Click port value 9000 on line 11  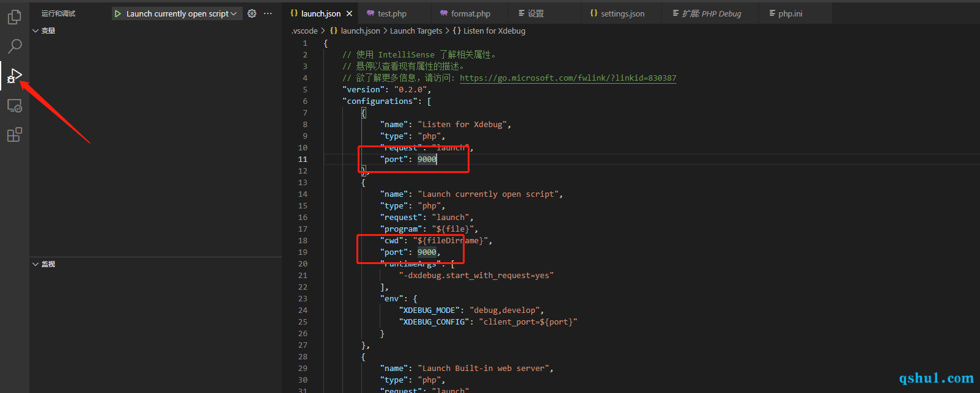(427, 160)
